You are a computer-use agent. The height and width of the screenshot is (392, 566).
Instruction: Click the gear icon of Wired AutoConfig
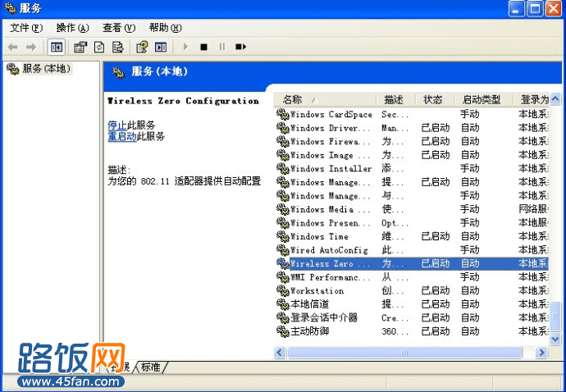click(x=283, y=250)
